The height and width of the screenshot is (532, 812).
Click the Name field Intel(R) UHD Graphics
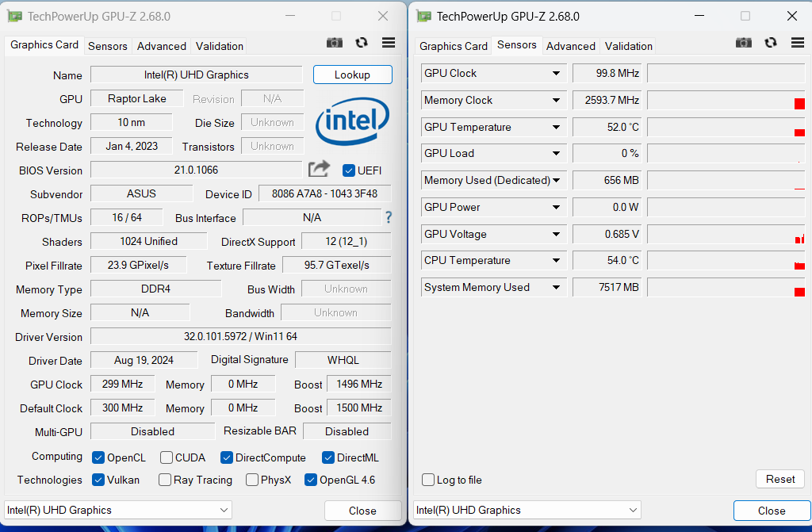pyautogui.click(x=197, y=75)
